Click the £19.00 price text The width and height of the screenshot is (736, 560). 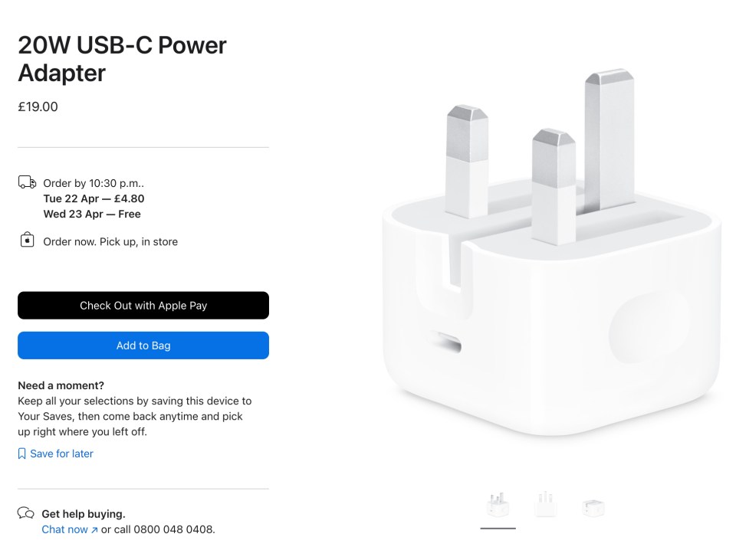[38, 106]
